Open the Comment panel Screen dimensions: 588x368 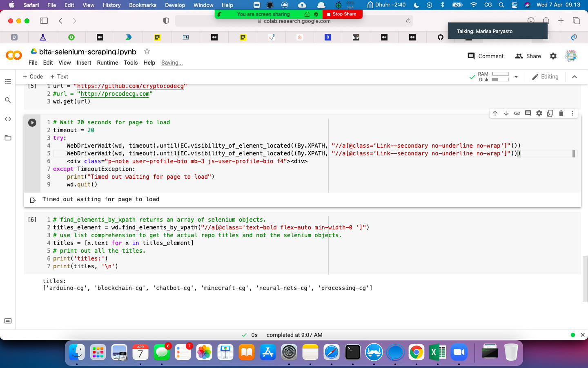tap(486, 56)
